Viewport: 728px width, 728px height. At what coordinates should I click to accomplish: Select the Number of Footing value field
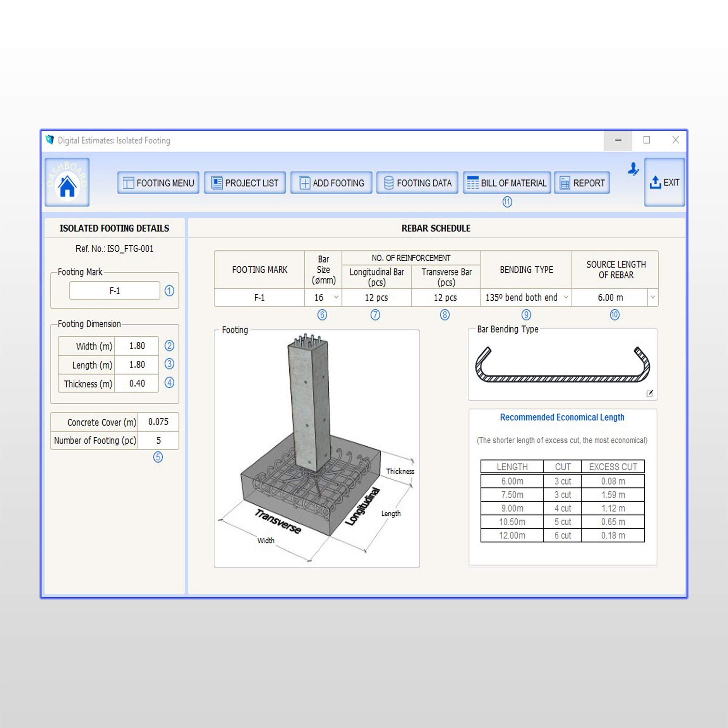[158, 440]
